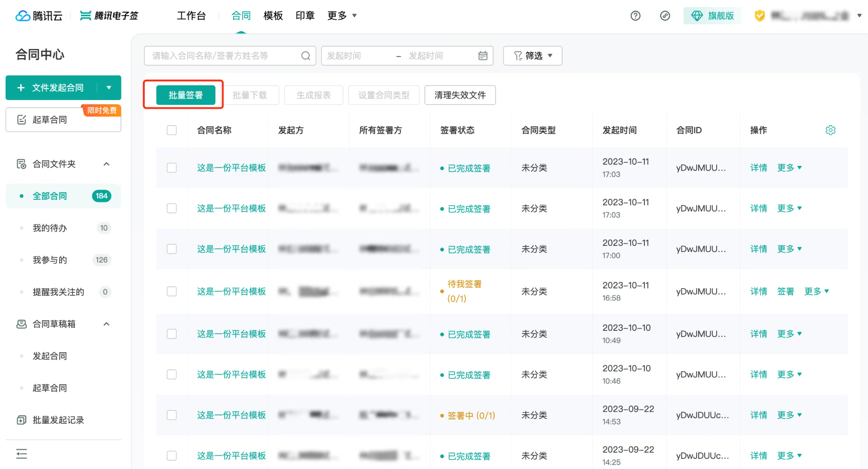868x469 pixels.
Task: Click the 清理失效文件 button
Action: (460, 95)
